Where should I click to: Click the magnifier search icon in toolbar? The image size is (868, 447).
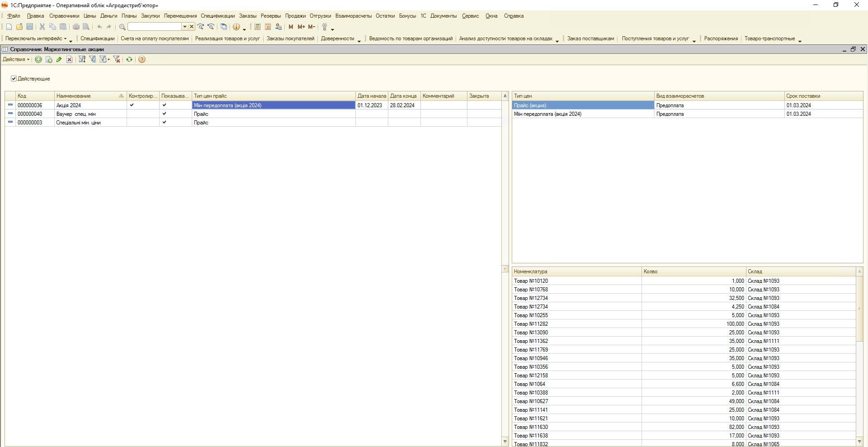pos(122,27)
